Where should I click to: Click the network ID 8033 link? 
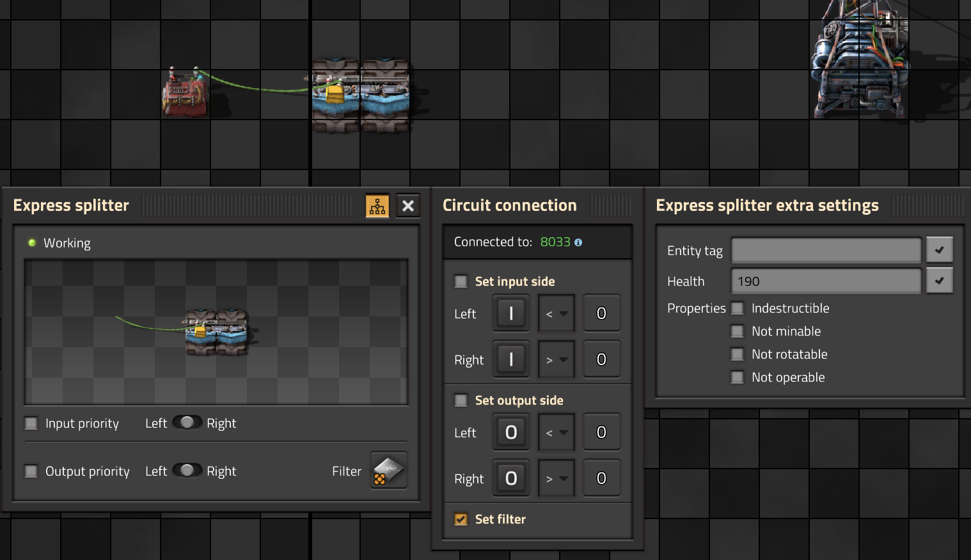tap(555, 242)
